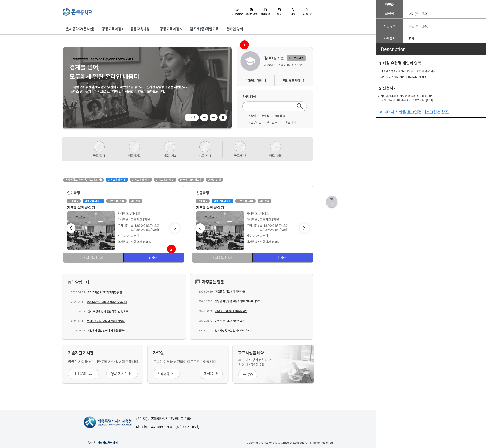Click the 로그아웃 icon in the header
This screenshot has width=486, height=448.
tap(307, 10)
